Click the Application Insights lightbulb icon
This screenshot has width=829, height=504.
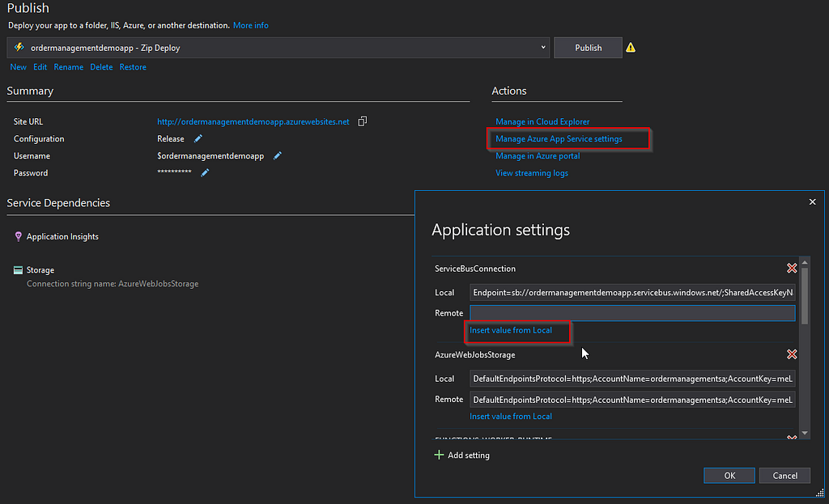coord(18,237)
